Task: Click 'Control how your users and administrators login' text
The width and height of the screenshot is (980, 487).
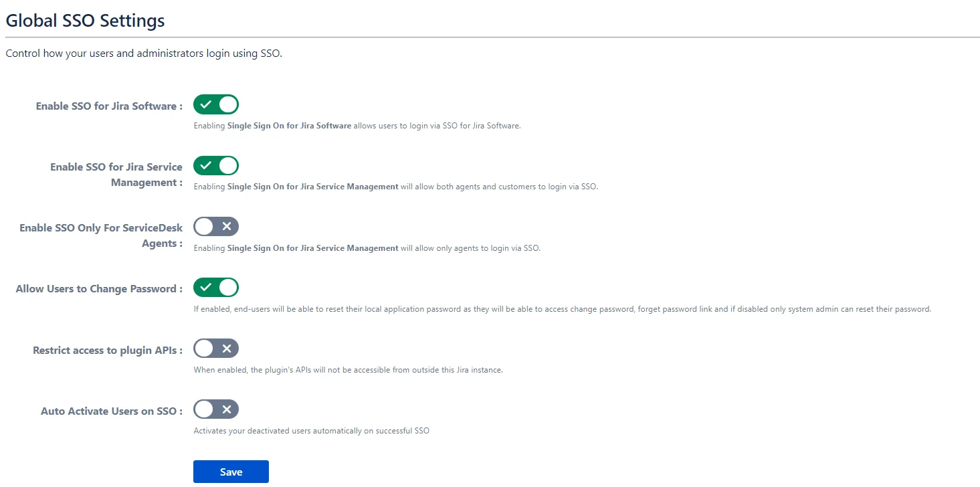Action: 144,54
